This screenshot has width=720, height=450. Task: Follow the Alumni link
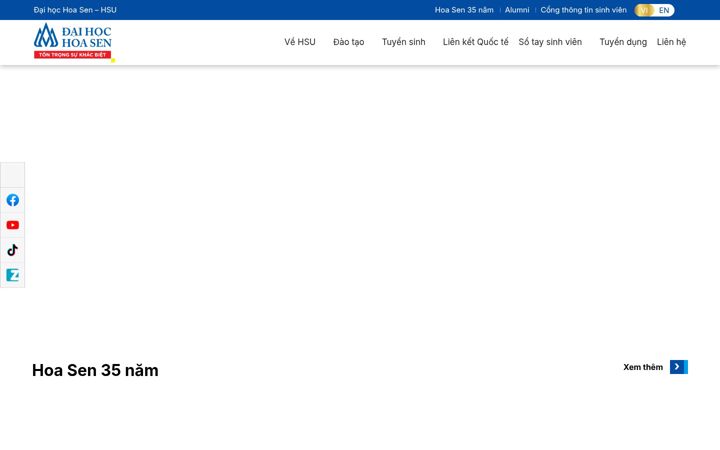pyautogui.click(x=517, y=10)
